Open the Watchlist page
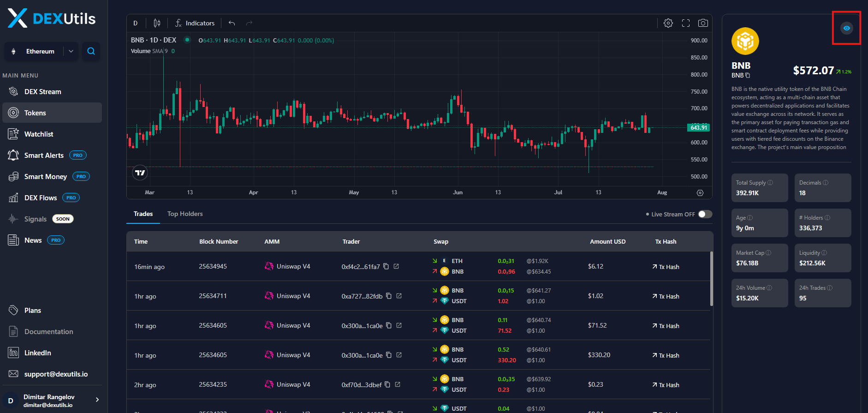This screenshot has height=413, width=868. 52,134
